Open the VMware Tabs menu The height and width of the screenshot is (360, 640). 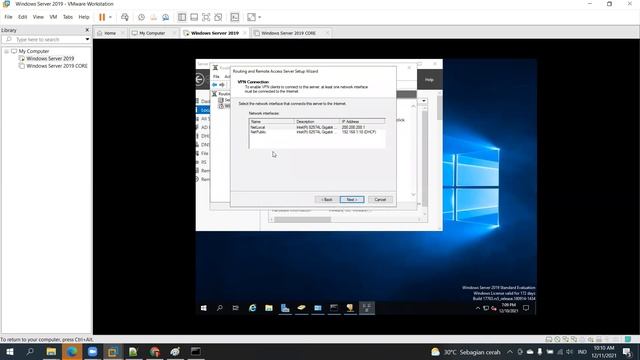tap(68, 17)
